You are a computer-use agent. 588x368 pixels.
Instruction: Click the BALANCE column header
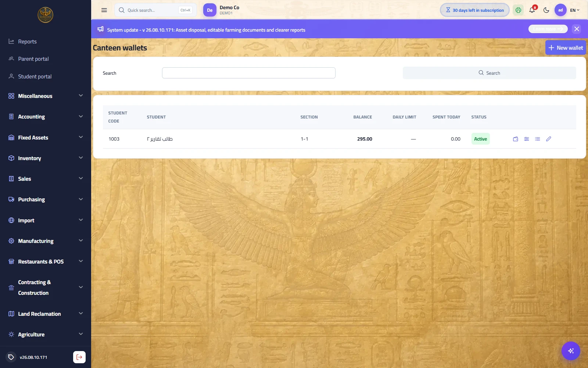[x=363, y=117]
